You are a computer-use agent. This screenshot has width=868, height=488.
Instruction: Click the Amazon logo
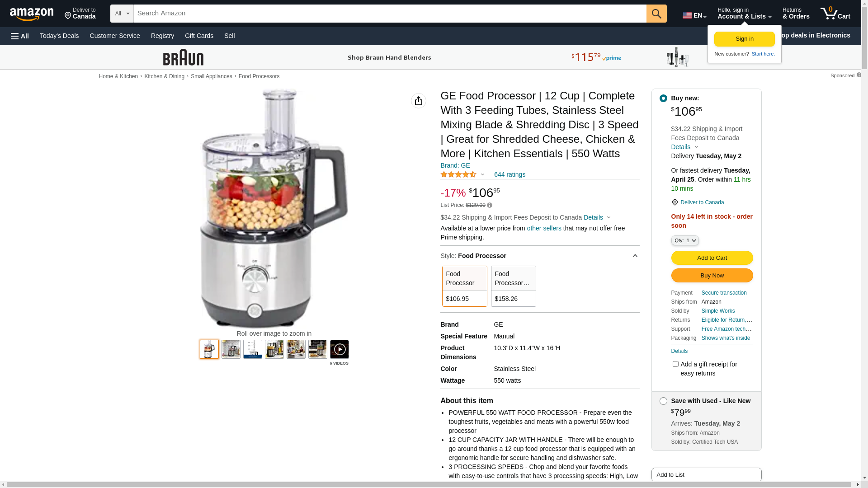(x=32, y=14)
